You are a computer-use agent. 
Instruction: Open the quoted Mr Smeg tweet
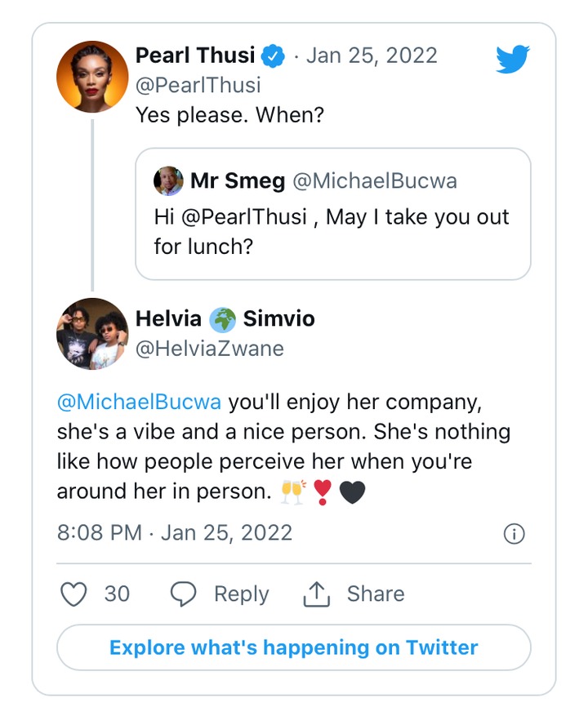tap(333, 214)
